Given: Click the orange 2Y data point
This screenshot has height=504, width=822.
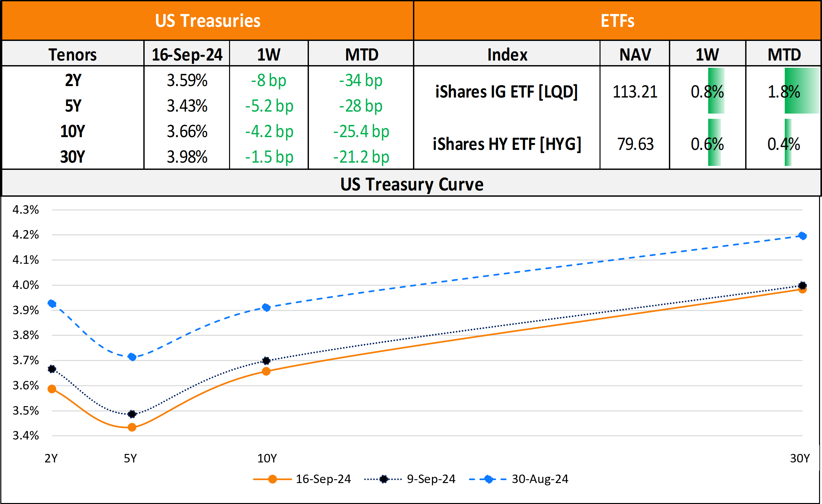Looking at the screenshot, I should 52,389.
